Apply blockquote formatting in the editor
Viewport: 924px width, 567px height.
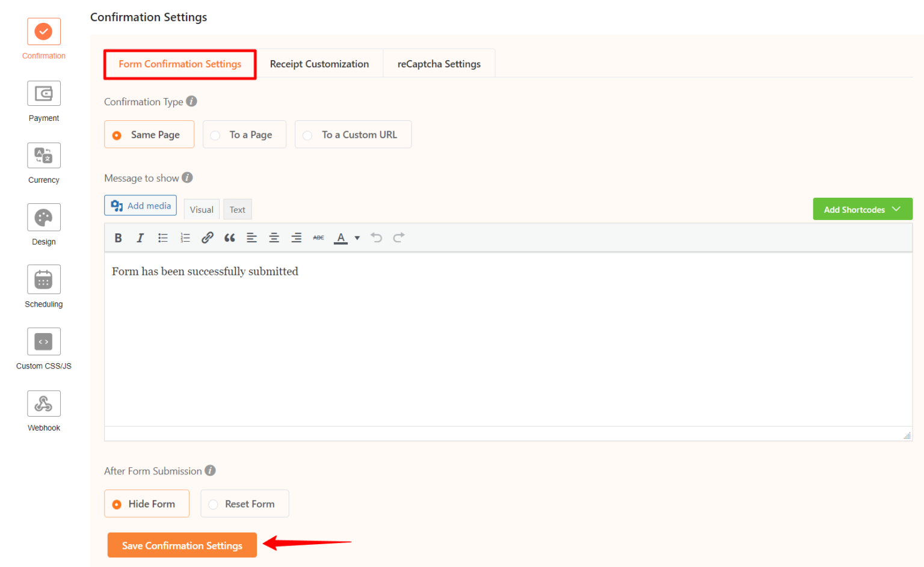click(229, 238)
